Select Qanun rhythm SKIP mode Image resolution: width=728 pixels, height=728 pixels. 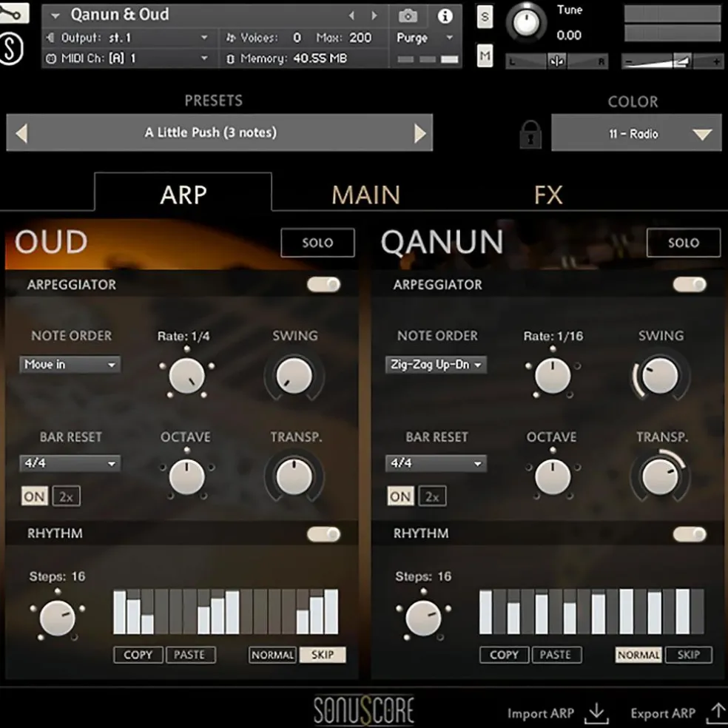[689, 655]
